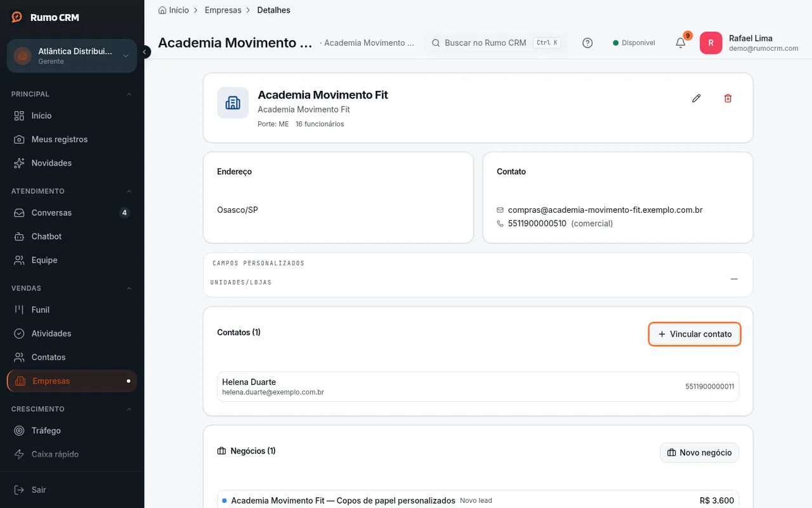Open Funil in the sidebar
This screenshot has height=508, width=812.
point(72,310)
